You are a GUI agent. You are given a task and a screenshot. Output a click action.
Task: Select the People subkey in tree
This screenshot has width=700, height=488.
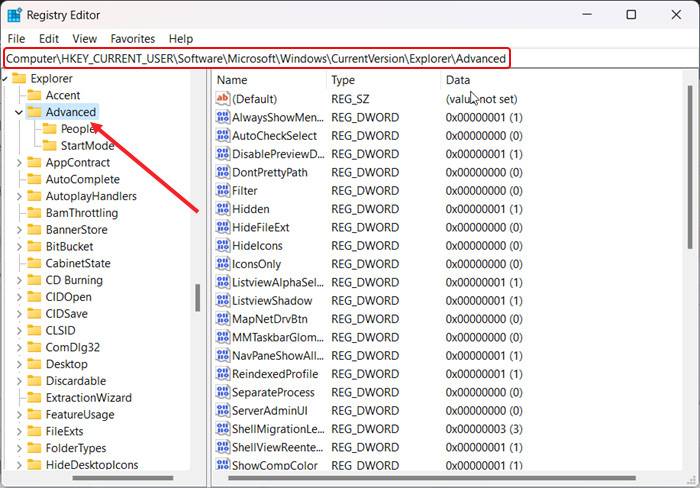coord(78,129)
